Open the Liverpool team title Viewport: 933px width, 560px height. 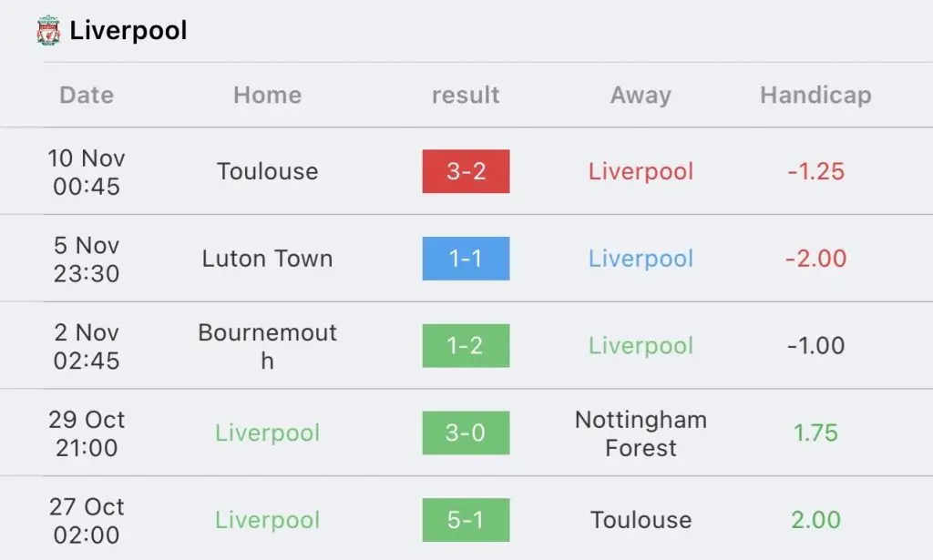(128, 31)
